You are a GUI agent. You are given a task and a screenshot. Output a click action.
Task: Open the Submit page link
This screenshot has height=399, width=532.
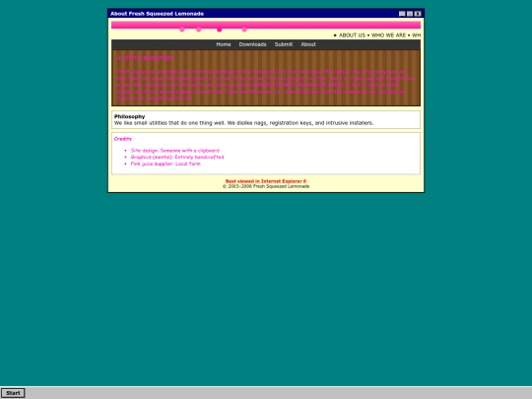(x=284, y=44)
